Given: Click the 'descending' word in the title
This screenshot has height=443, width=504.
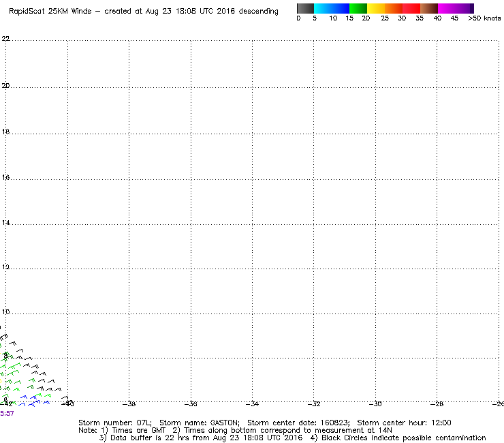Looking at the screenshot, I should pos(258,12).
